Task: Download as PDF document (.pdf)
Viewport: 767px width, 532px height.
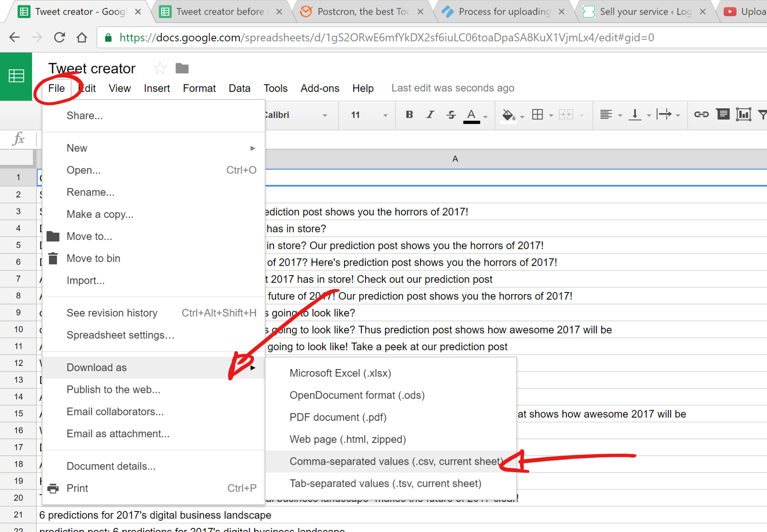Action: (x=391, y=418)
